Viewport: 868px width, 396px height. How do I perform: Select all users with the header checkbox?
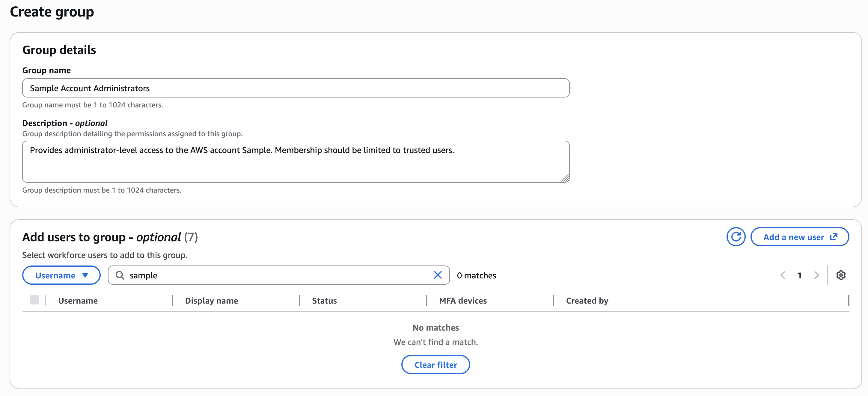35,300
